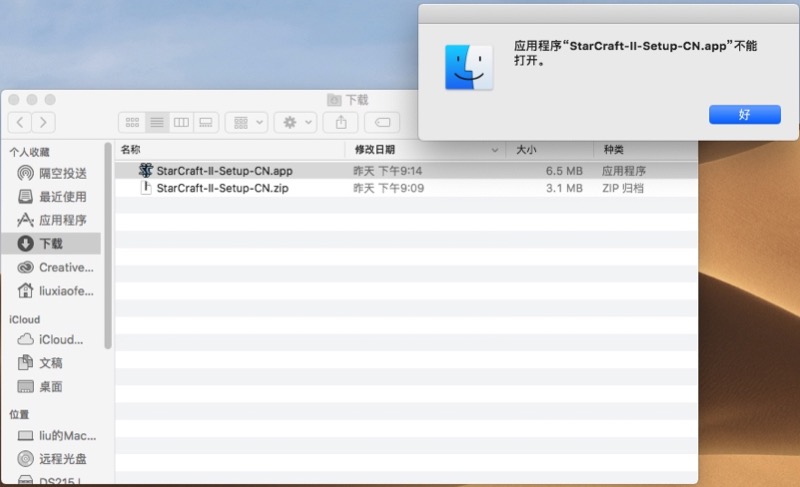The width and height of the screenshot is (800, 487).
Task: Open 最近使用 in the sidebar
Action: [x=52, y=197]
